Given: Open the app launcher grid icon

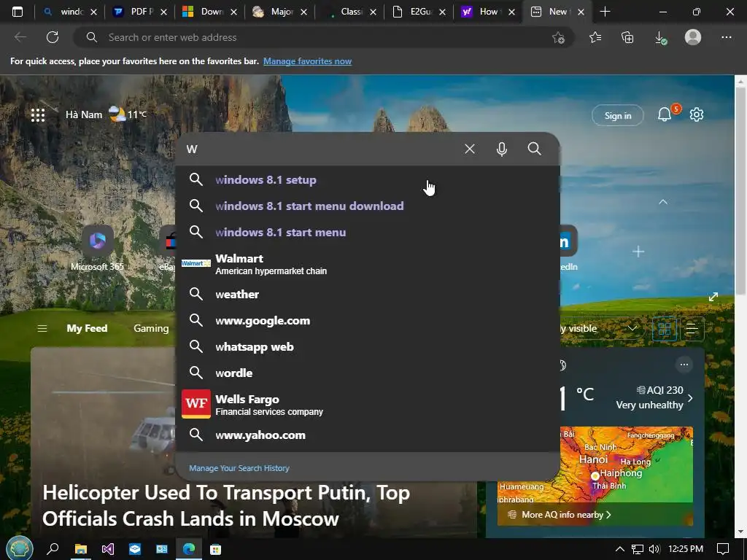Looking at the screenshot, I should [38, 114].
